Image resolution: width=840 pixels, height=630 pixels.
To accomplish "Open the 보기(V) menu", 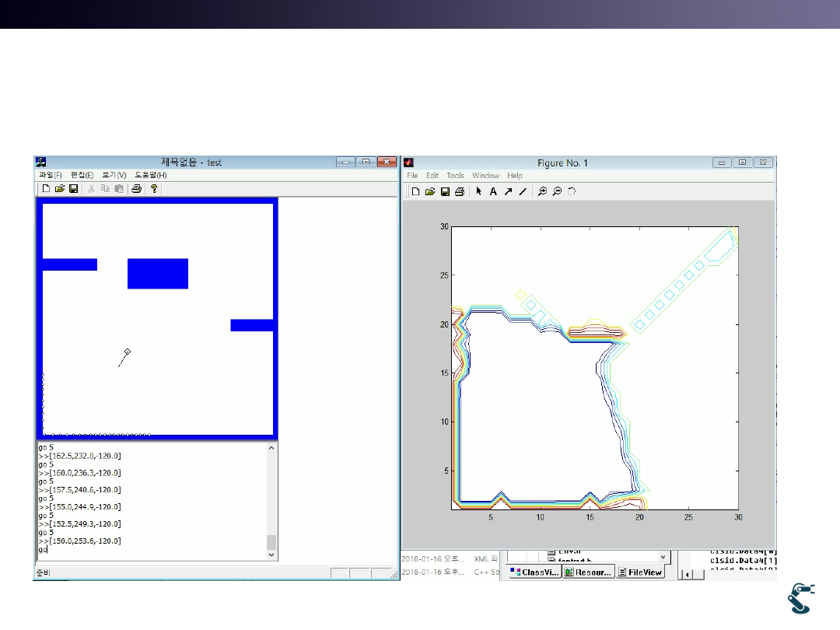I will tap(114, 175).
